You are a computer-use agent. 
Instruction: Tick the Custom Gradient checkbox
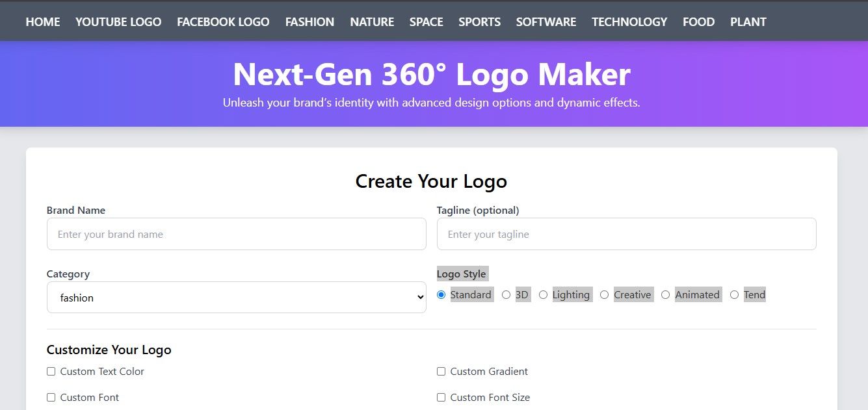pyautogui.click(x=441, y=372)
